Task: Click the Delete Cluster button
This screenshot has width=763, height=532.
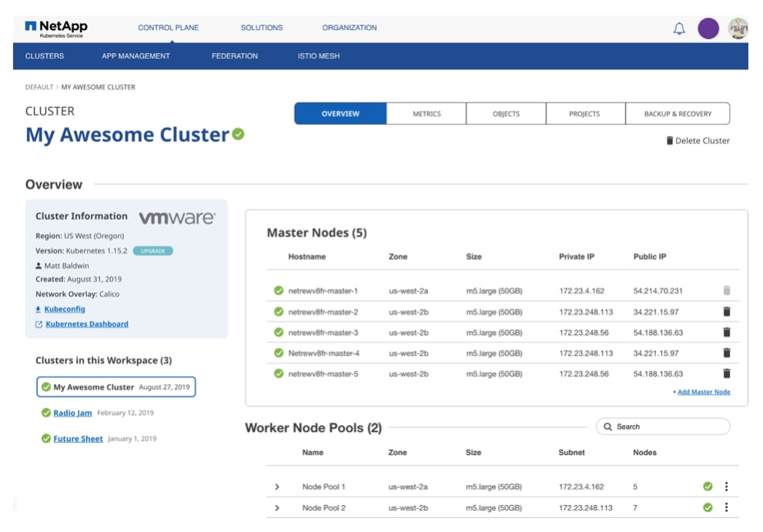Action: pyautogui.click(x=698, y=141)
